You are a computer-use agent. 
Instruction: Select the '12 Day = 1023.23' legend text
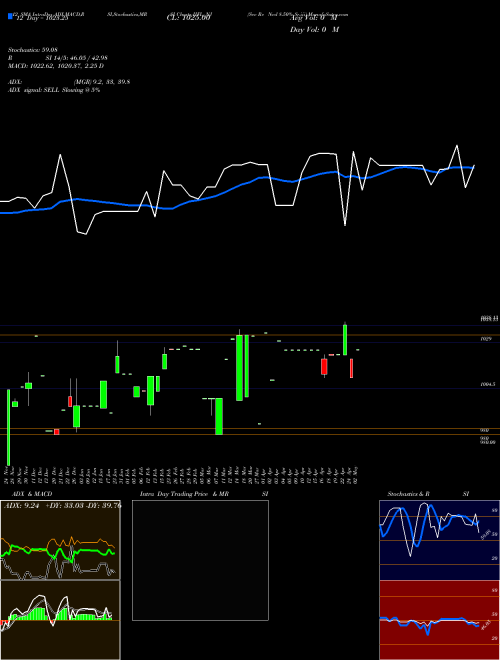point(41,19)
